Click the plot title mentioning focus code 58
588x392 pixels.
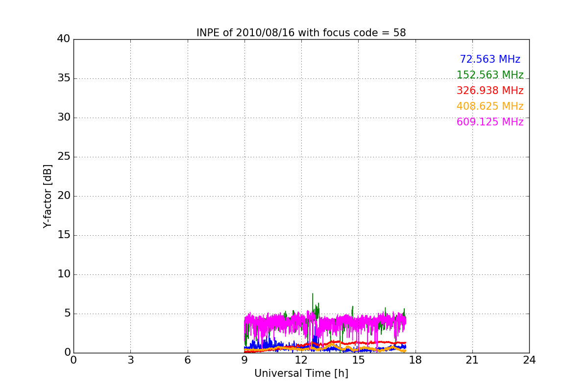(301, 33)
